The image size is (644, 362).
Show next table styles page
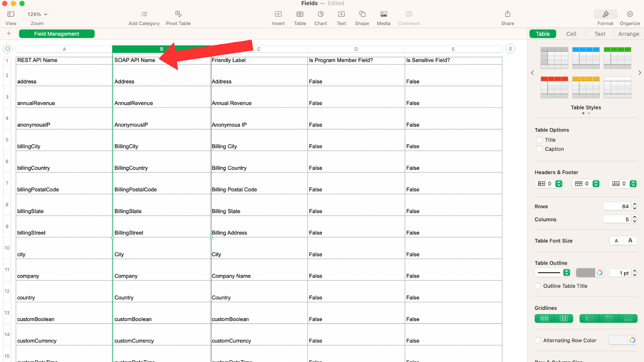[640, 73]
